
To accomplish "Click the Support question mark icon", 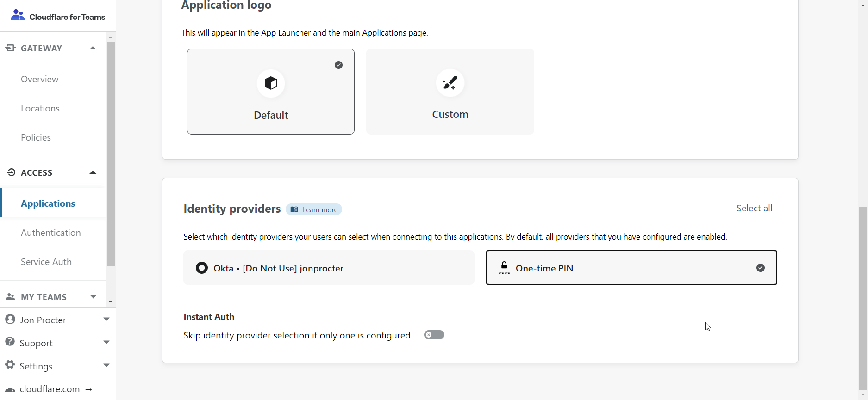I will pos(10,342).
